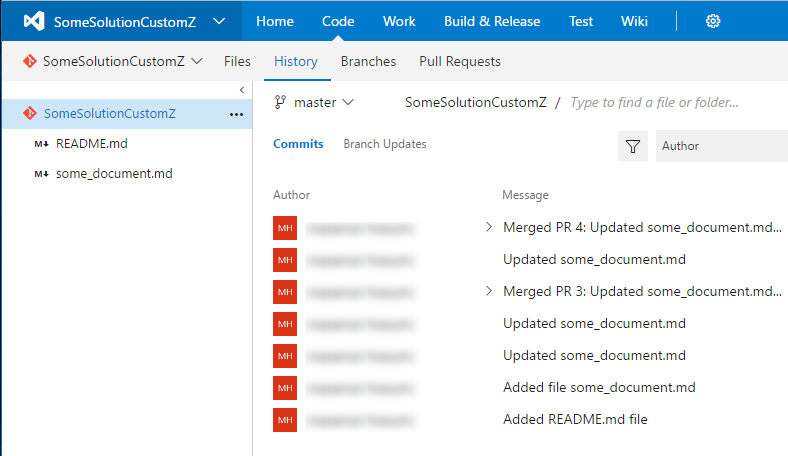This screenshot has width=788, height=456.
Task: Open the Added README.md file commit
Action: [x=575, y=419]
